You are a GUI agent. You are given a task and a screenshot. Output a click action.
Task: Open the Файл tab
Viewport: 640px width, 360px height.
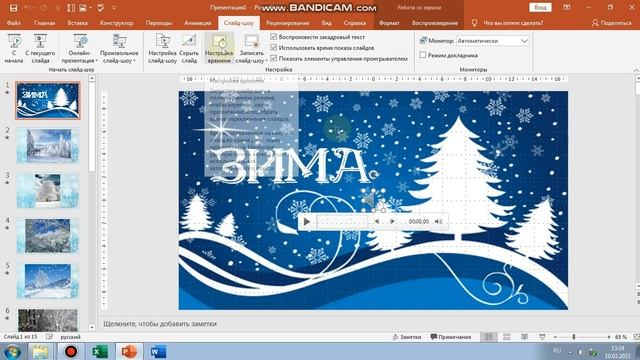14,23
